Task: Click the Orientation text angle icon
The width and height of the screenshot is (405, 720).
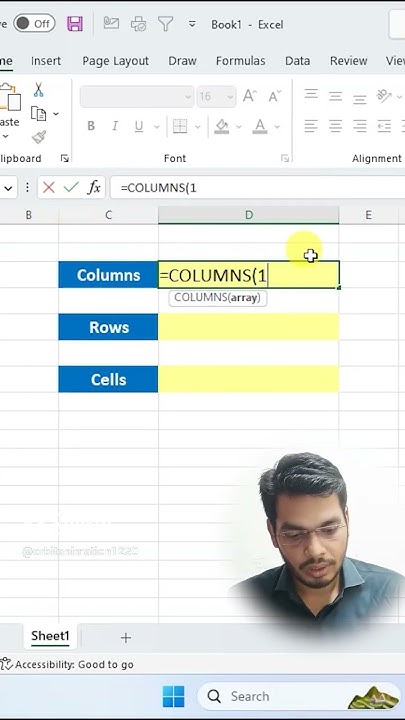Action: point(384,96)
